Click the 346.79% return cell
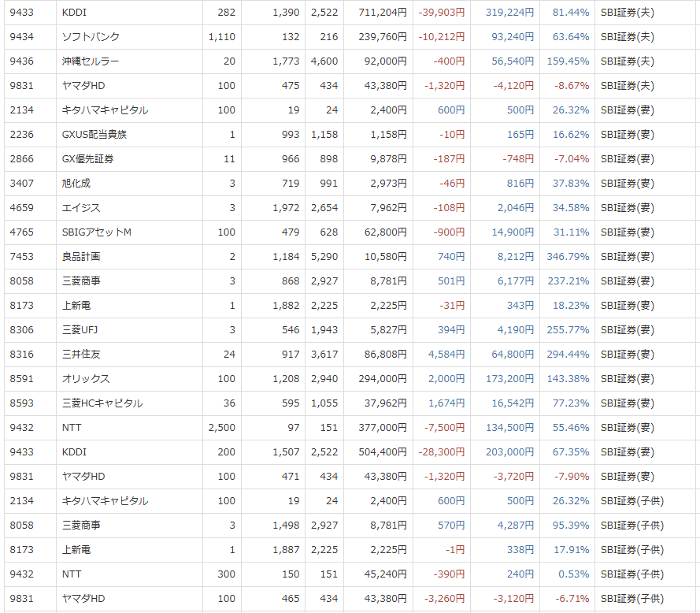Screen dimensions: 700x613 pyautogui.click(x=568, y=256)
